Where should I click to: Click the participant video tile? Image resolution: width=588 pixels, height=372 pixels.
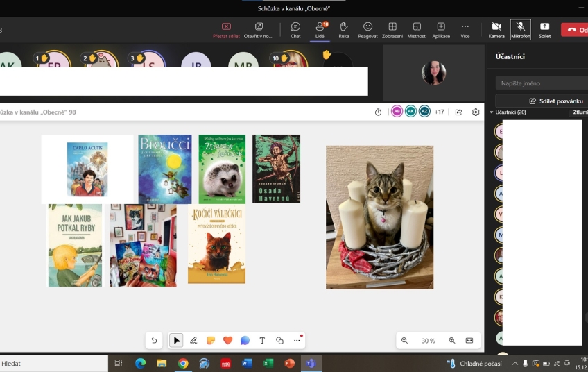point(434,73)
